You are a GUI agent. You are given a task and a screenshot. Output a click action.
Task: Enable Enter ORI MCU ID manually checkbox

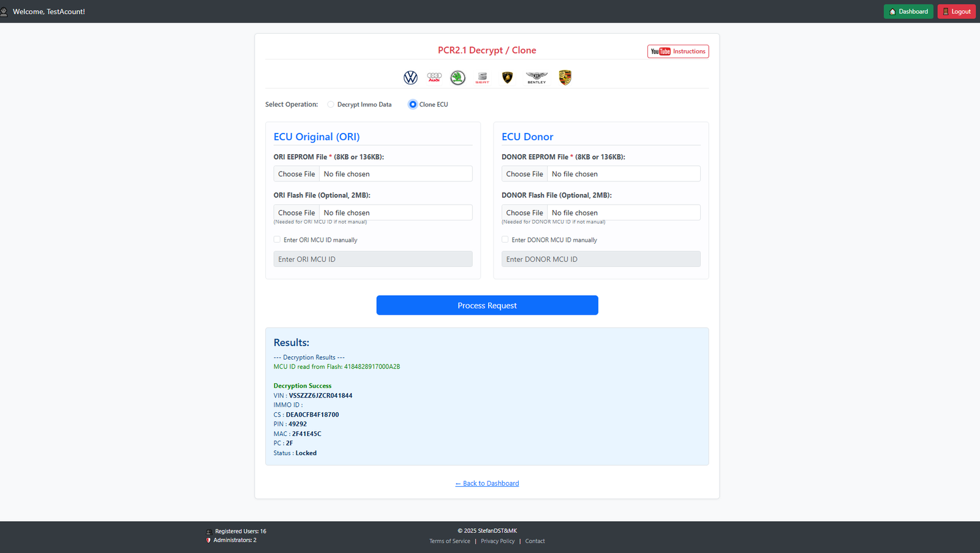click(x=277, y=240)
